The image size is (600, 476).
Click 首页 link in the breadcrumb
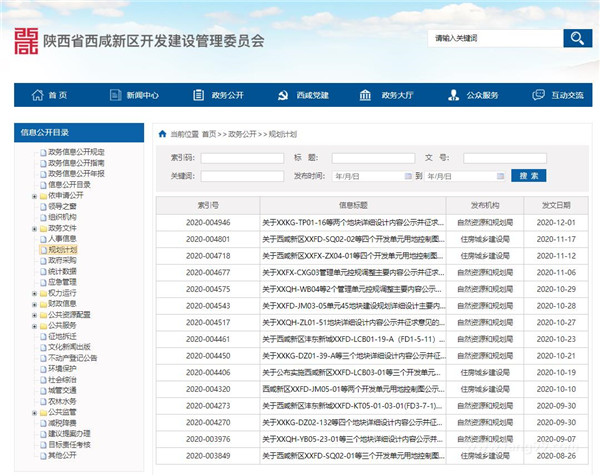[x=209, y=134]
